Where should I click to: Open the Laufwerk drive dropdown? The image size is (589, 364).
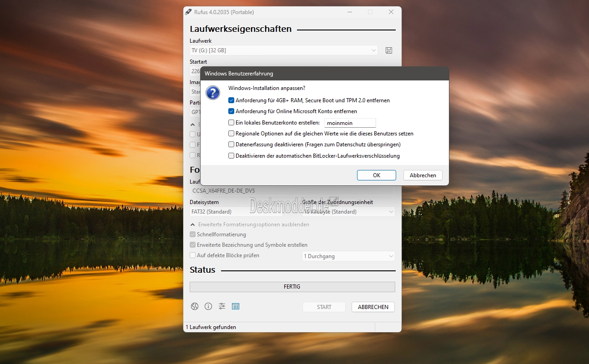(284, 50)
